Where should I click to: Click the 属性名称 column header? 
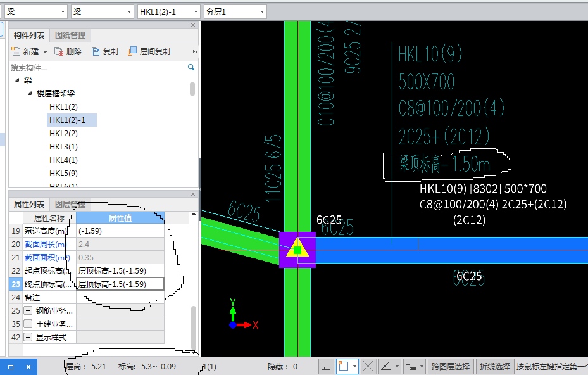49,218
